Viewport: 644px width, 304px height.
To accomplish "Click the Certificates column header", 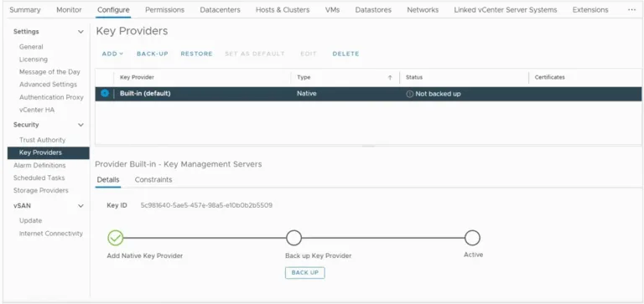I will (549, 77).
